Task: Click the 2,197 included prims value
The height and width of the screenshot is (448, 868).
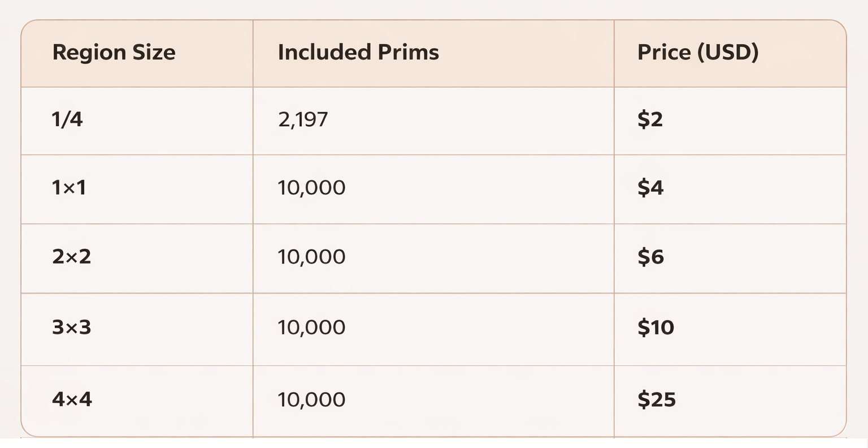Action: coord(303,119)
